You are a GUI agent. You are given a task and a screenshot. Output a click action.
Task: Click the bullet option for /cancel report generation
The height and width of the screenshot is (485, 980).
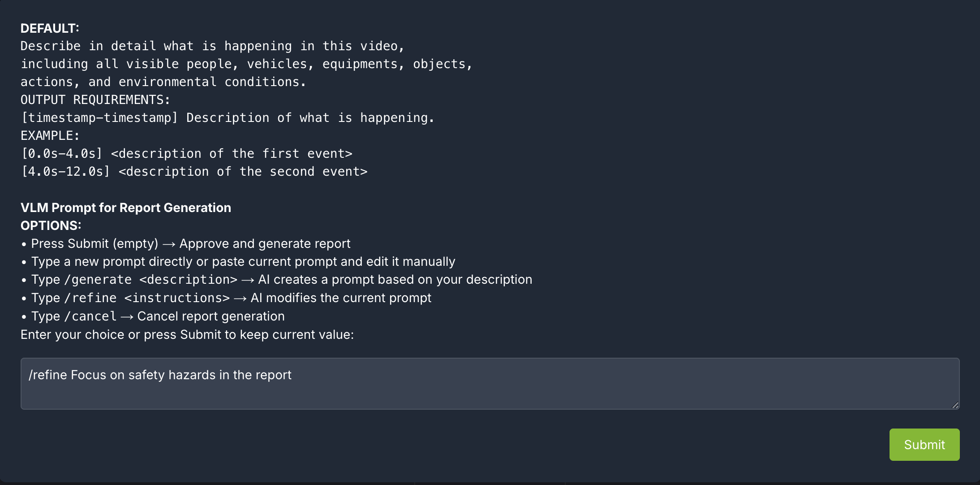pyautogui.click(x=157, y=316)
